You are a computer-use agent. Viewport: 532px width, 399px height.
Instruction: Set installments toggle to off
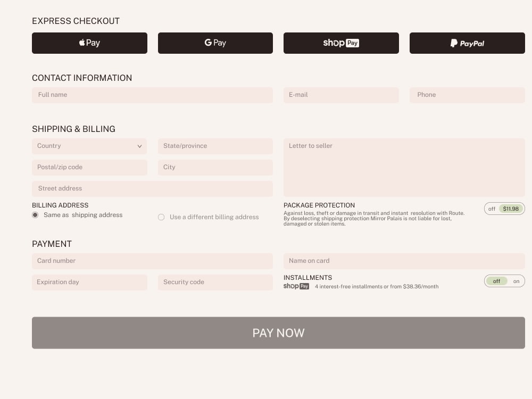click(x=496, y=281)
